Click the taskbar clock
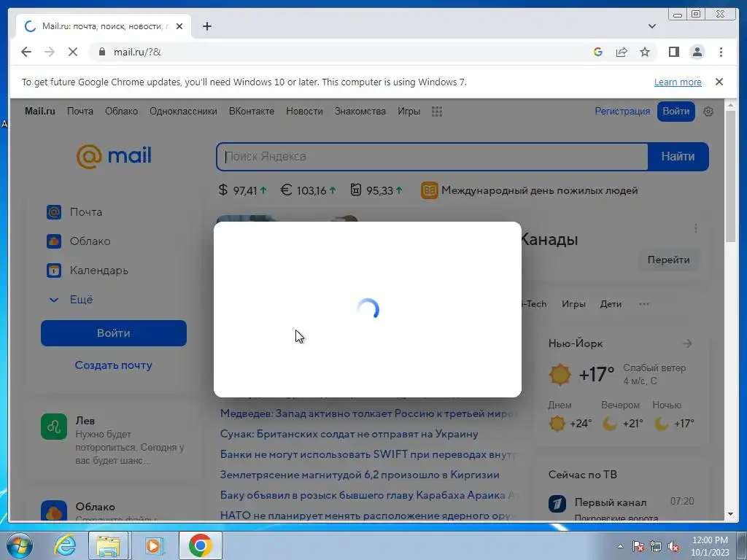The width and height of the screenshot is (747, 560). (x=710, y=546)
